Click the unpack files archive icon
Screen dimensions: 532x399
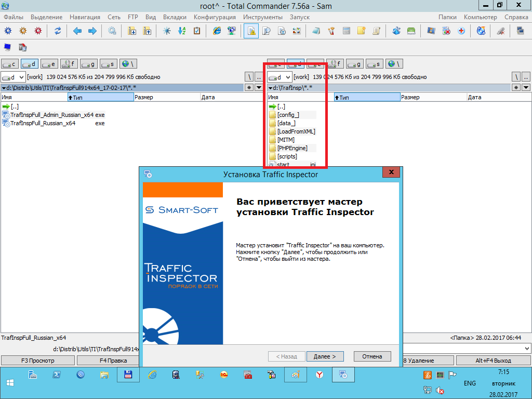[x=147, y=31]
